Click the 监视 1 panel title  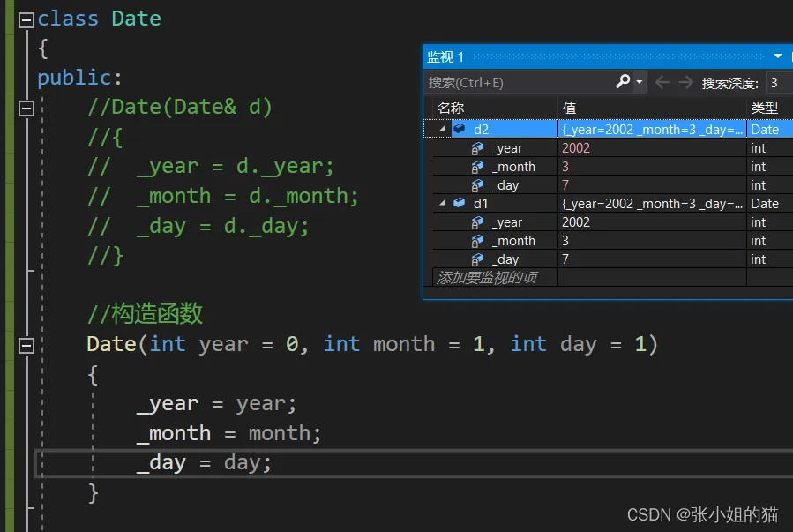445,56
